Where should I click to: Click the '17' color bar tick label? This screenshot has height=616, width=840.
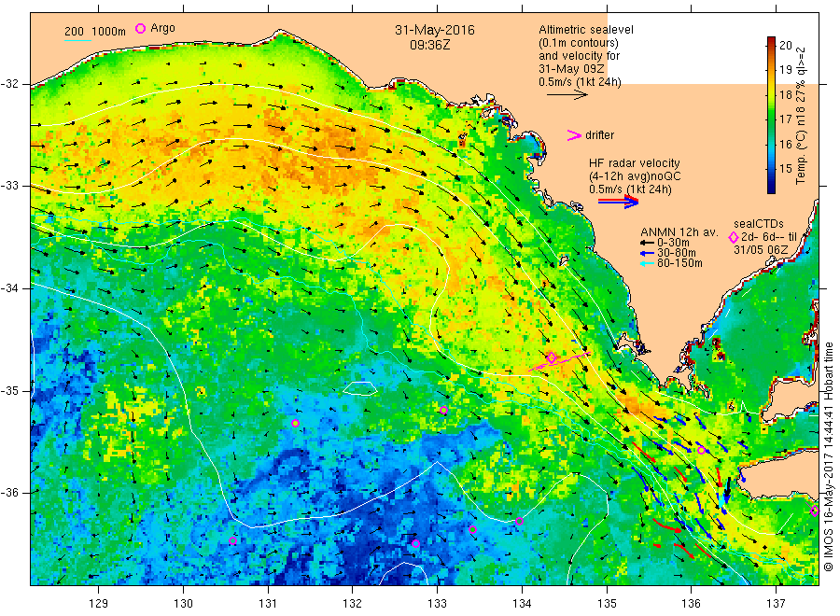[785, 119]
